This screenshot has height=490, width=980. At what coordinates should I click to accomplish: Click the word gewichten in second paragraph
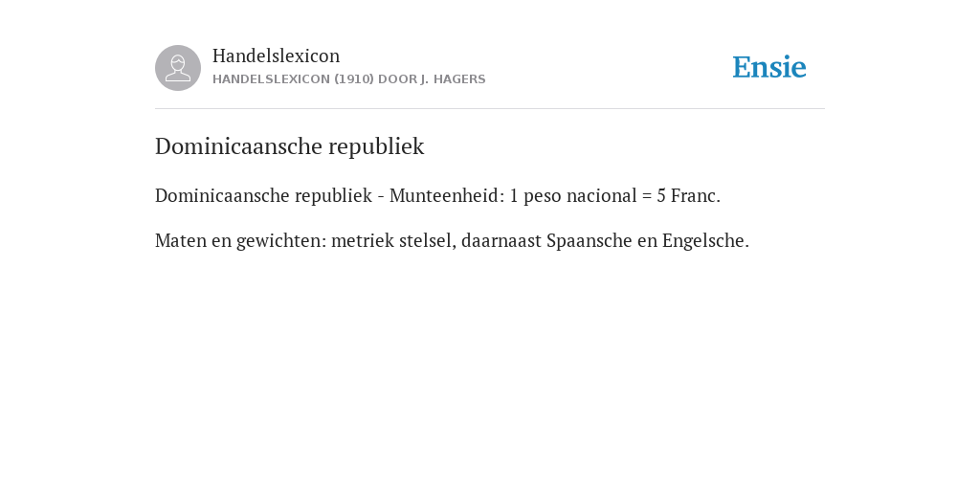click(x=281, y=240)
